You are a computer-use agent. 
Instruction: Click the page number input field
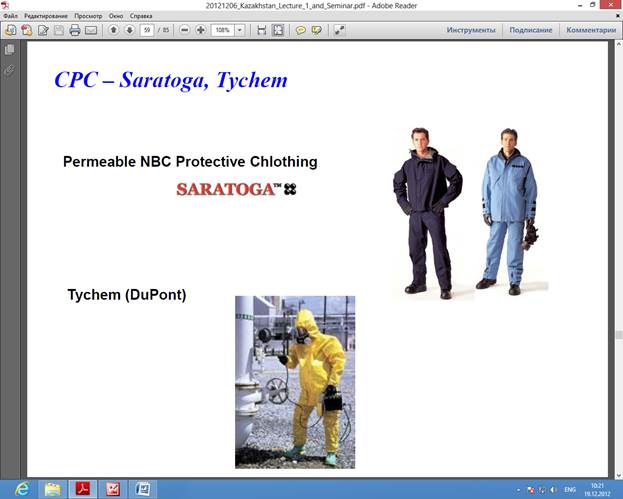[x=147, y=30]
